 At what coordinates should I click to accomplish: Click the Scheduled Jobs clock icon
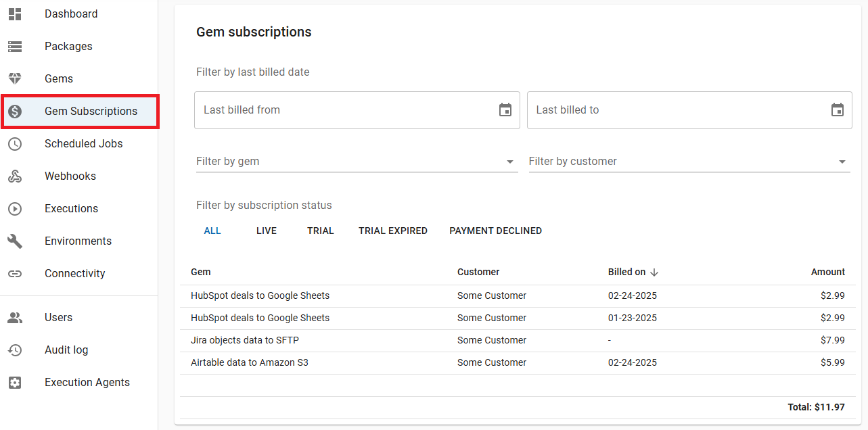point(15,144)
